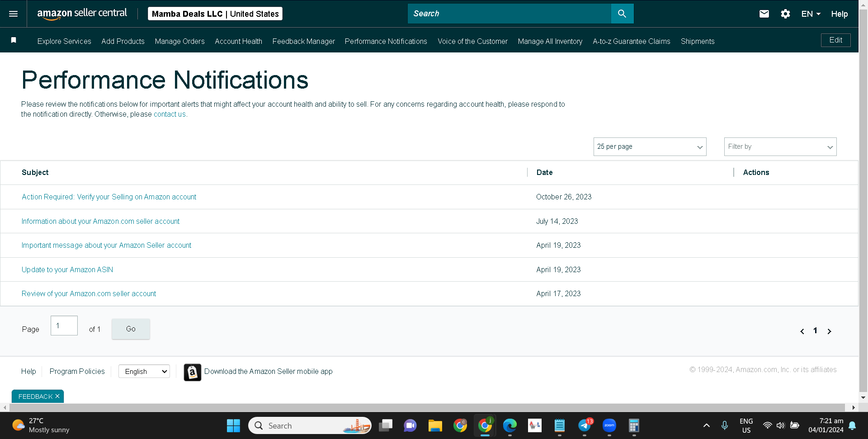This screenshot has height=439, width=868.
Task: Click the page number input field
Action: [64, 326]
